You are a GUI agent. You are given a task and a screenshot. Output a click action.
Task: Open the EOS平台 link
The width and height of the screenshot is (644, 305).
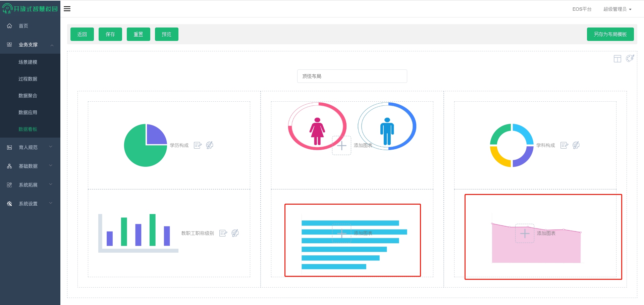(582, 9)
